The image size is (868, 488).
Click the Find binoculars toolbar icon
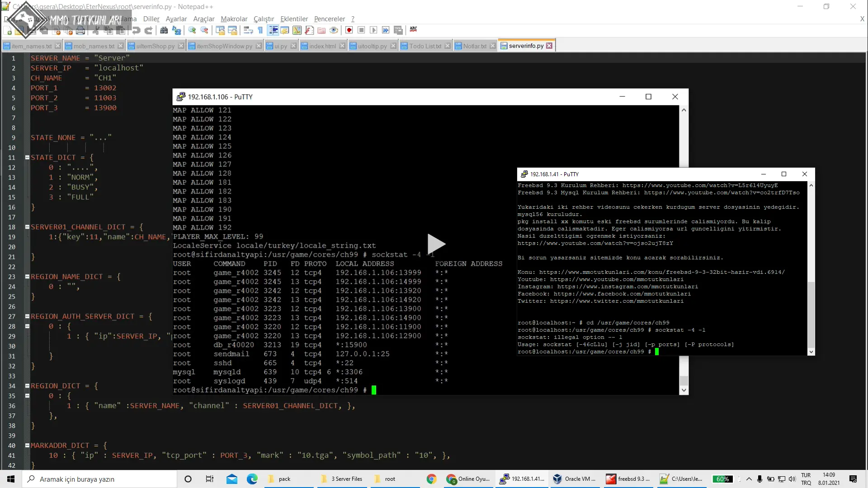pyautogui.click(x=164, y=30)
